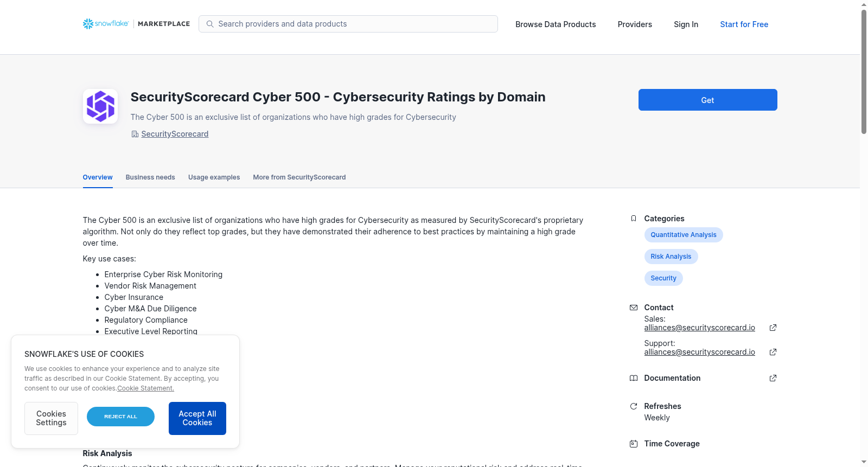Click scrollbar up arrow
868x467 pixels.
tap(864, 4)
